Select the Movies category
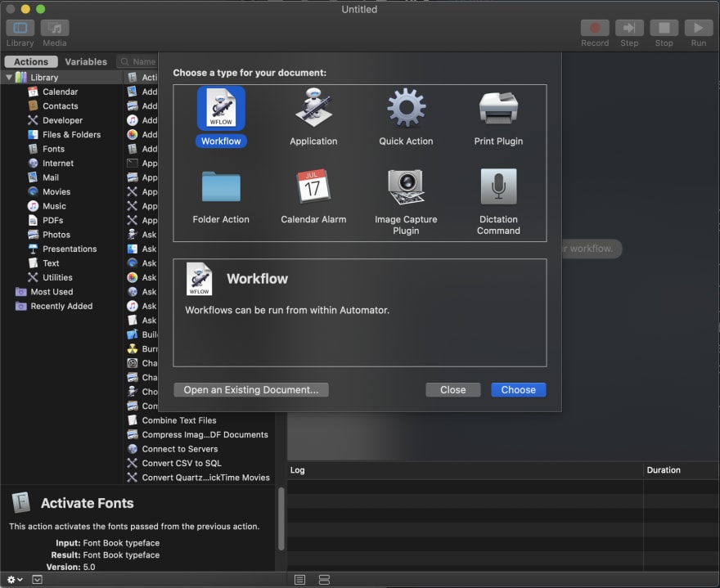This screenshot has width=720, height=588. [56, 191]
